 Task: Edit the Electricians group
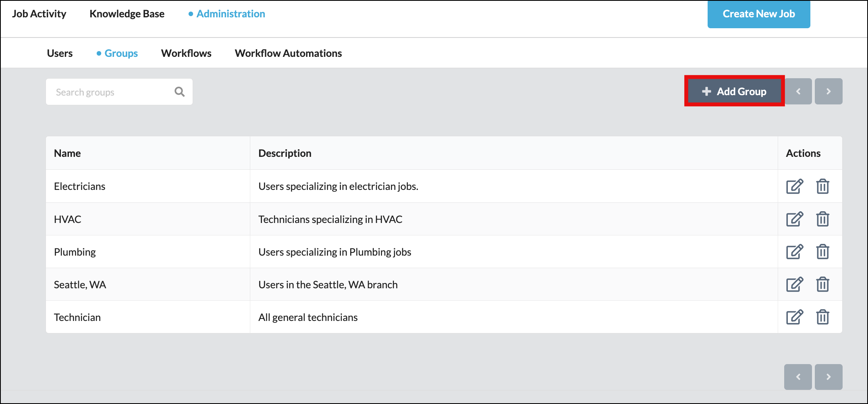(794, 186)
